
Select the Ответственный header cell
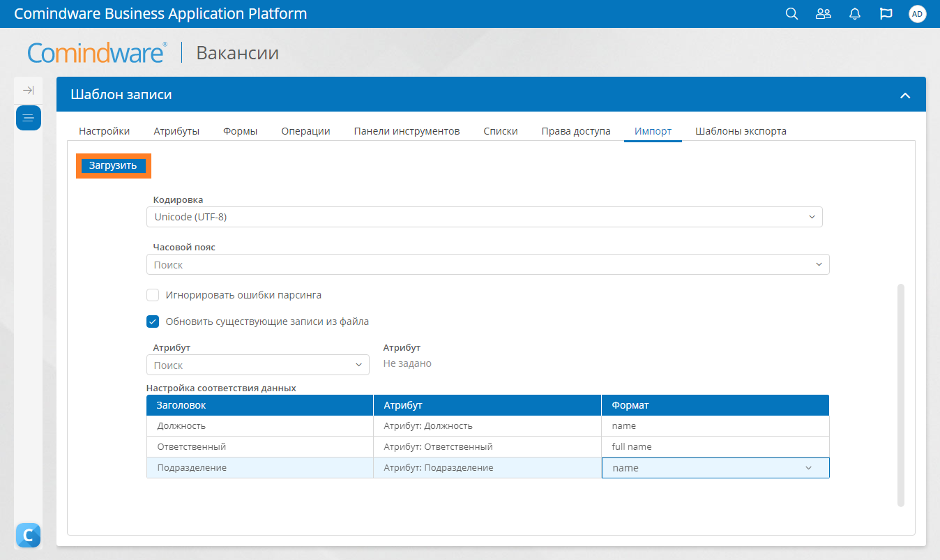tap(259, 447)
